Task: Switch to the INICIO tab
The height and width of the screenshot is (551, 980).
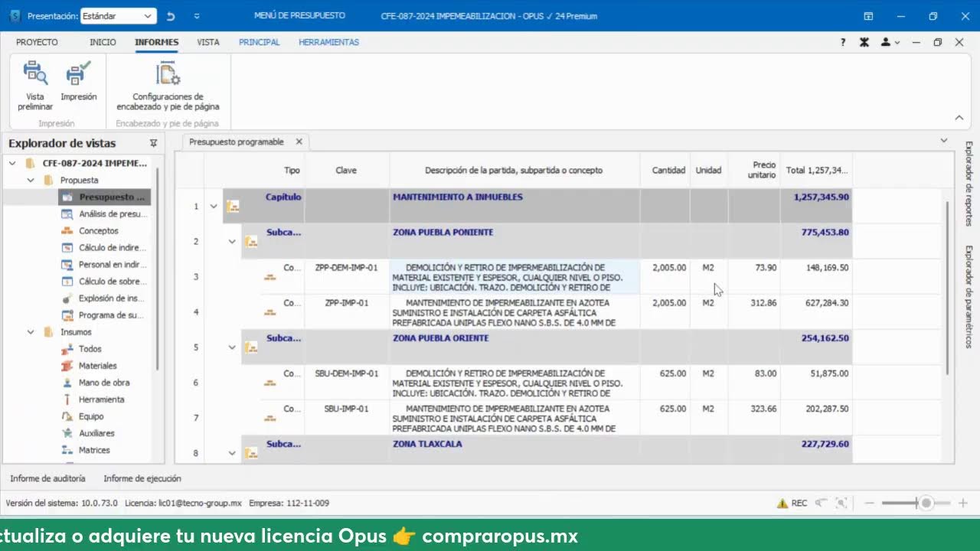Action: pos(103,43)
